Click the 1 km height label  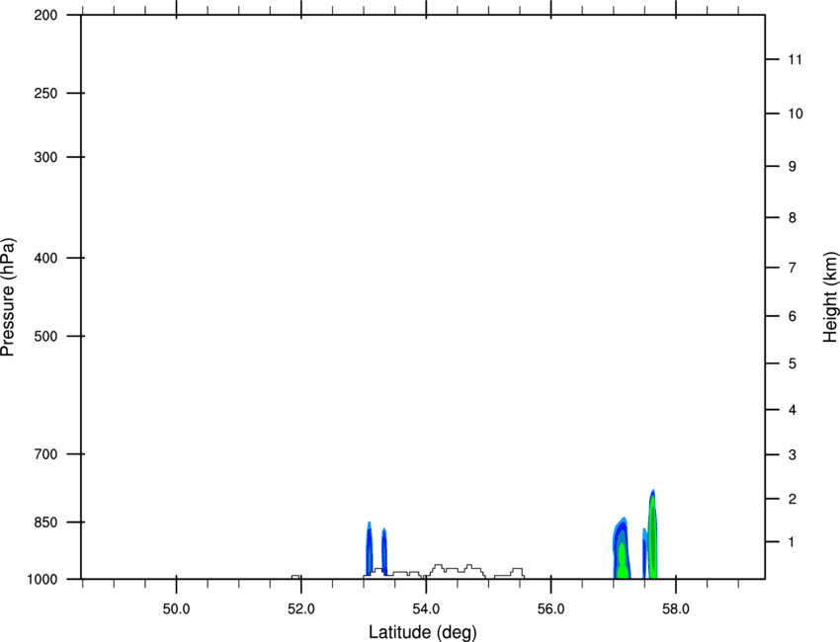pos(792,542)
